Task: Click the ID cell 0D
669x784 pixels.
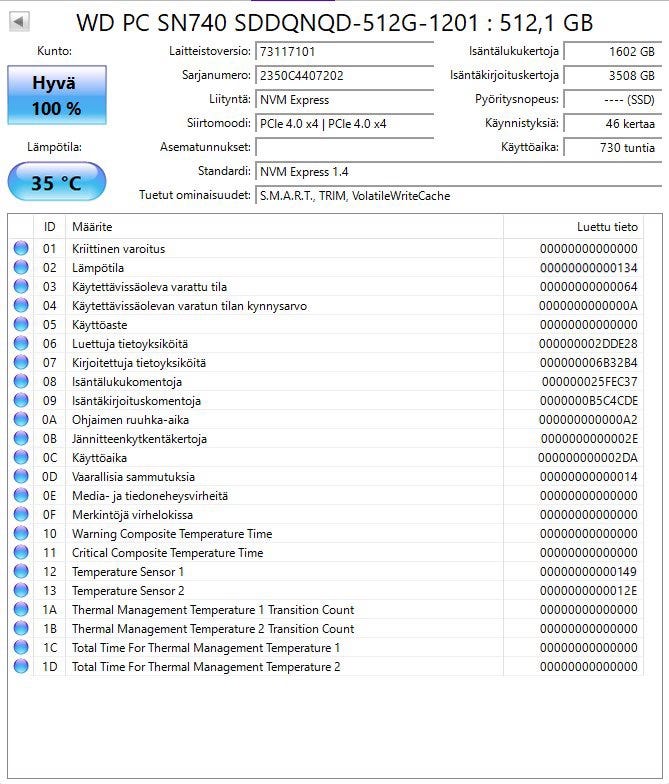Action: (50, 476)
